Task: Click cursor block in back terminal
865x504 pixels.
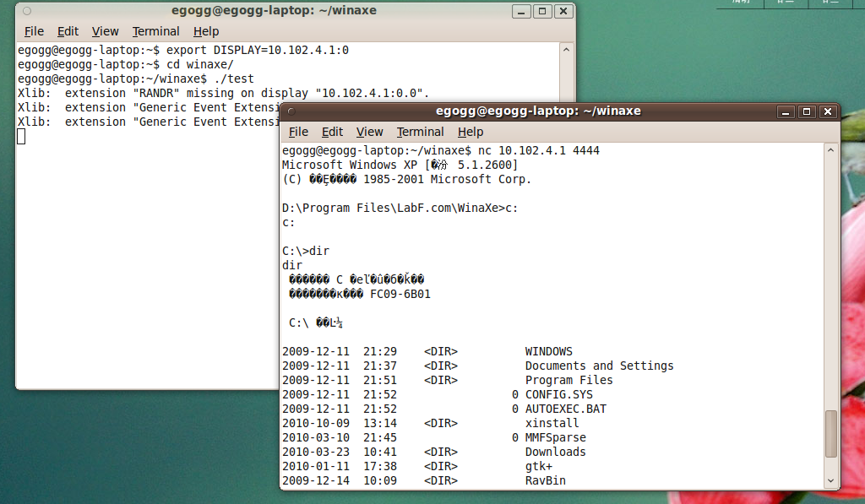Action: click(21, 136)
